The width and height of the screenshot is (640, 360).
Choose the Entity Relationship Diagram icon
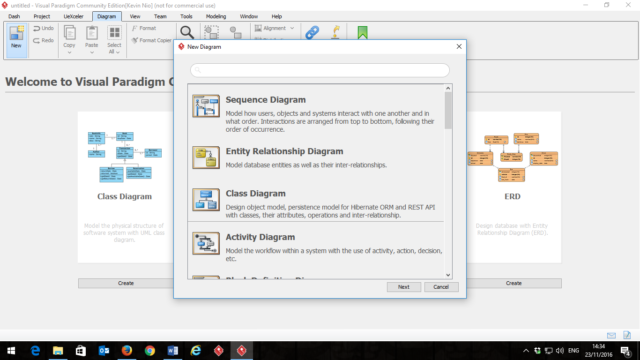tap(206, 158)
